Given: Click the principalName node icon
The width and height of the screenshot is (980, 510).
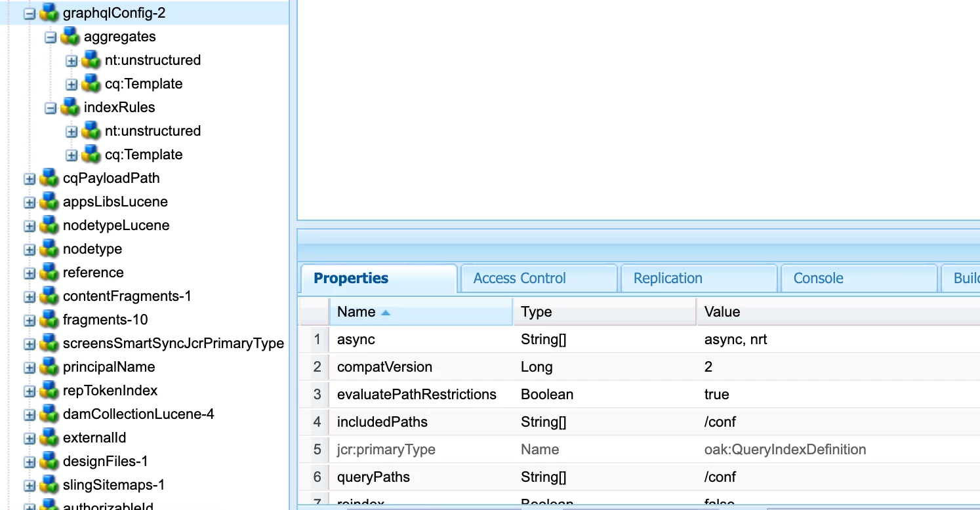Looking at the screenshot, I should pyautogui.click(x=49, y=367).
